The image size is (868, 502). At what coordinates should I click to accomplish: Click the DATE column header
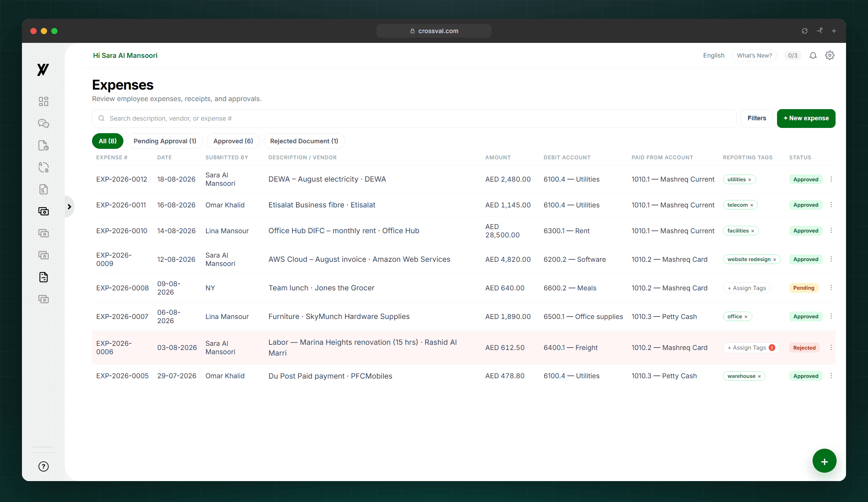[x=165, y=158]
